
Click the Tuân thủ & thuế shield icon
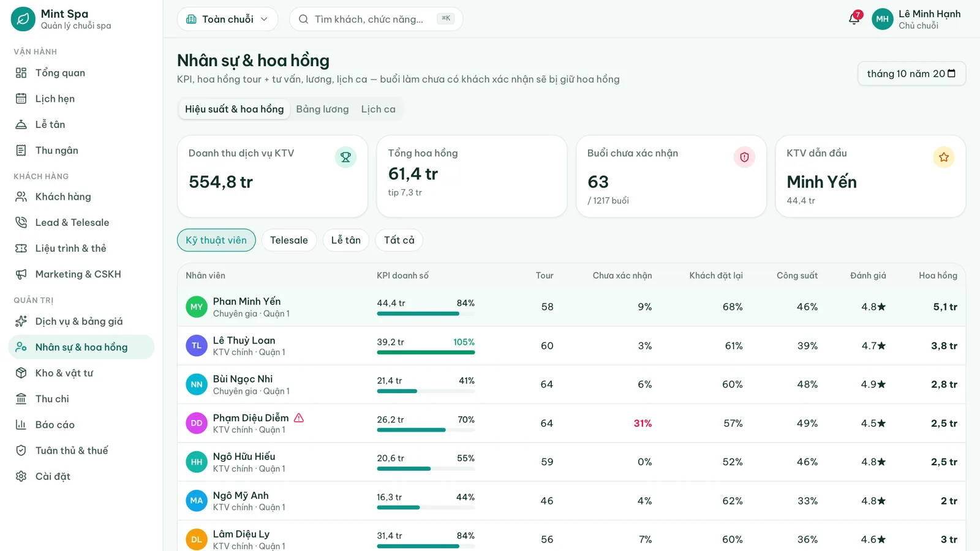tap(21, 451)
